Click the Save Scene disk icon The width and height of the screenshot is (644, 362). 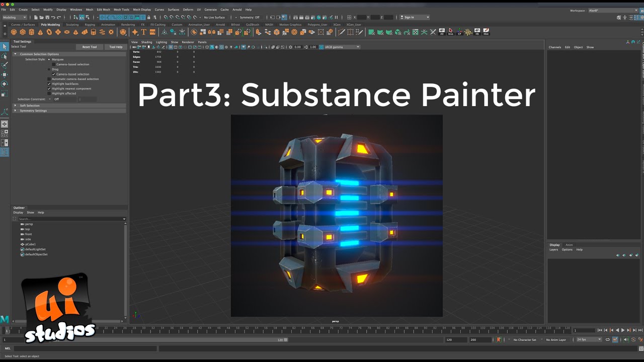[47, 18]
